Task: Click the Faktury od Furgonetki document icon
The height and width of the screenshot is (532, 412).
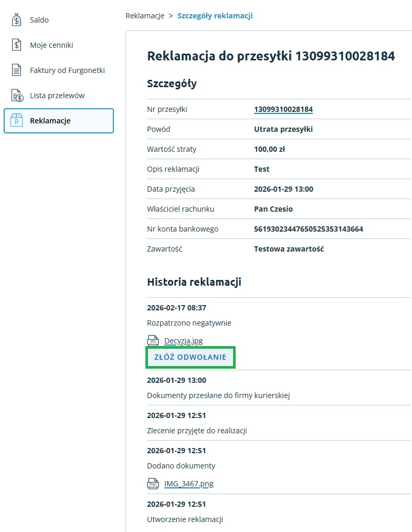Action: click(x=17, y=70)
